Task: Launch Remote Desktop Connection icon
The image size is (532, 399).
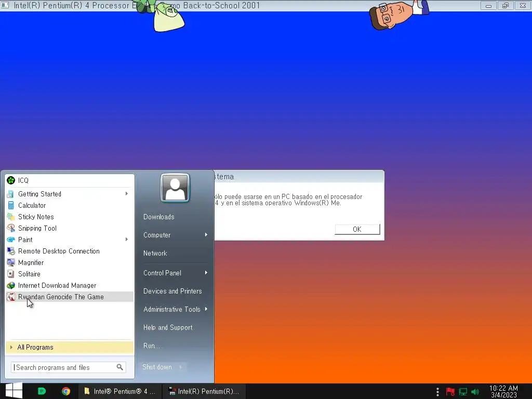Action: tap(11, 251)
